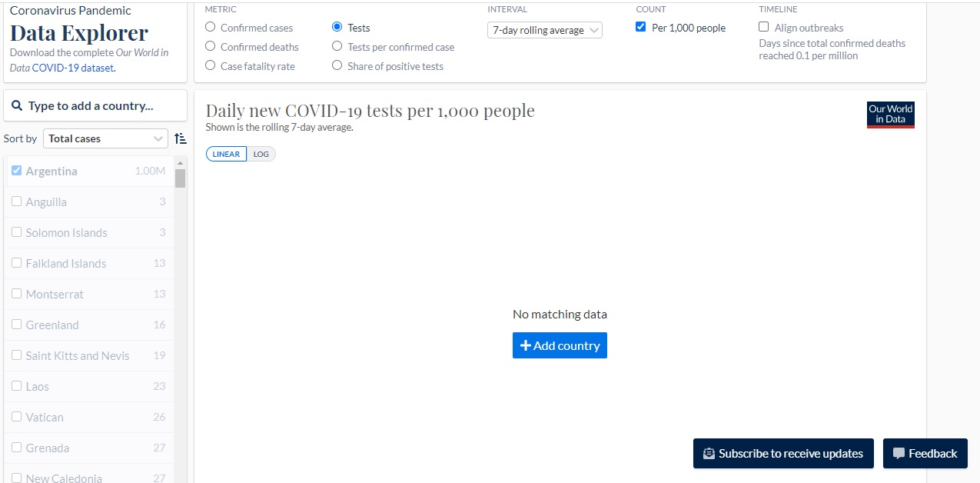Image resolution: width=980 pixels, height=483 pixels.
Task: Select the Case fatality rate metric
Action: click(x=211, y=66)
